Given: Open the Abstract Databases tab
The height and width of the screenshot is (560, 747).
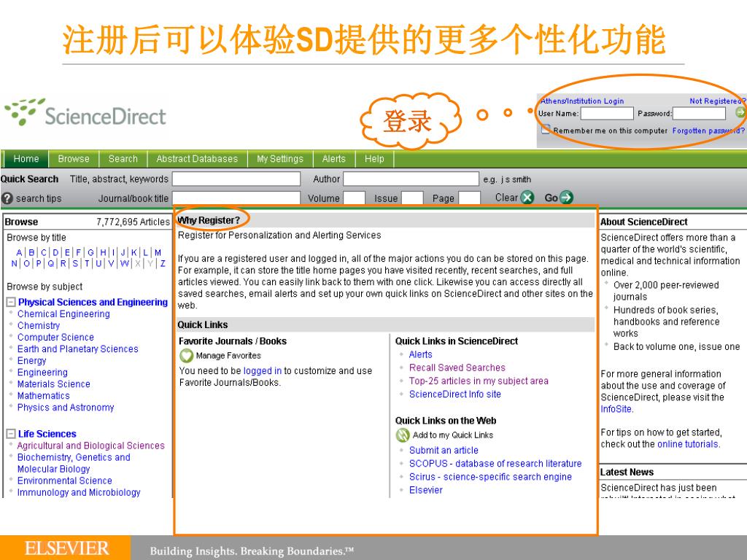Looking at the screenshot, I should click(197, 159).
